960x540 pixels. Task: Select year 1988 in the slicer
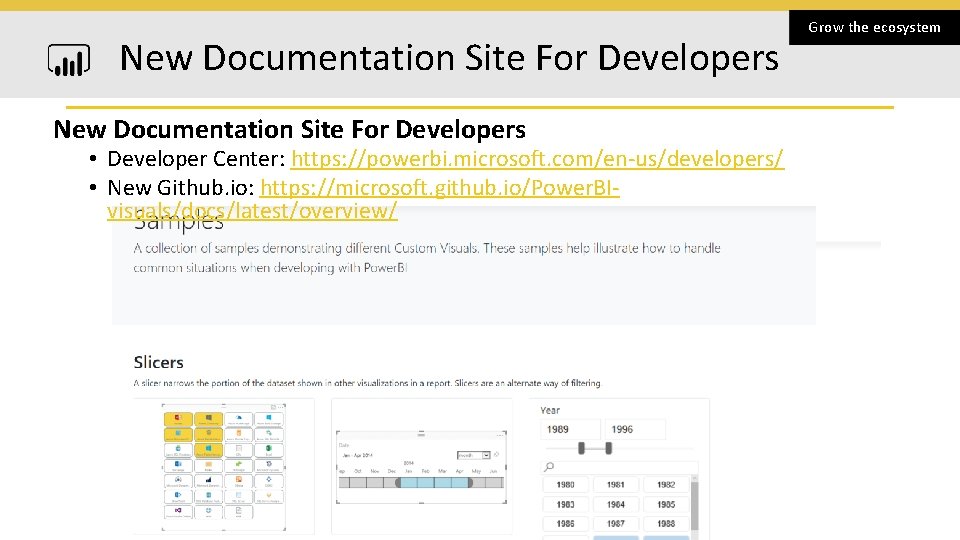coord(666,523)
